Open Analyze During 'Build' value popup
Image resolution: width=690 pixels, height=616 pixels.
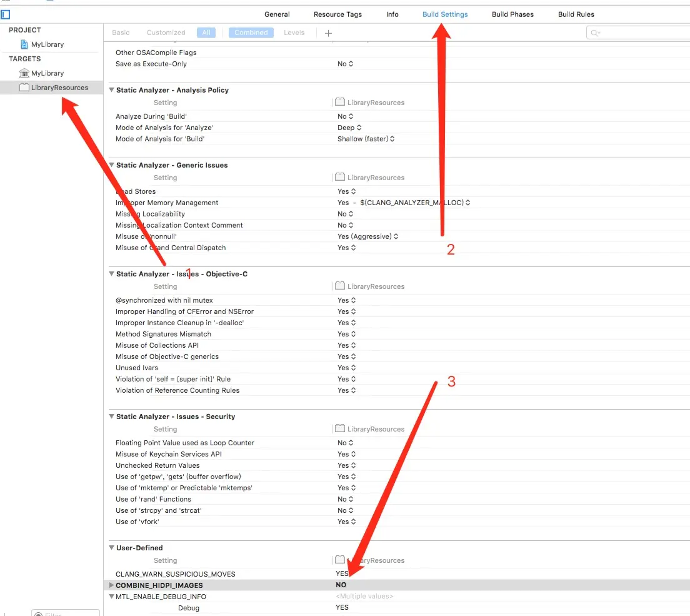point(345,116)
